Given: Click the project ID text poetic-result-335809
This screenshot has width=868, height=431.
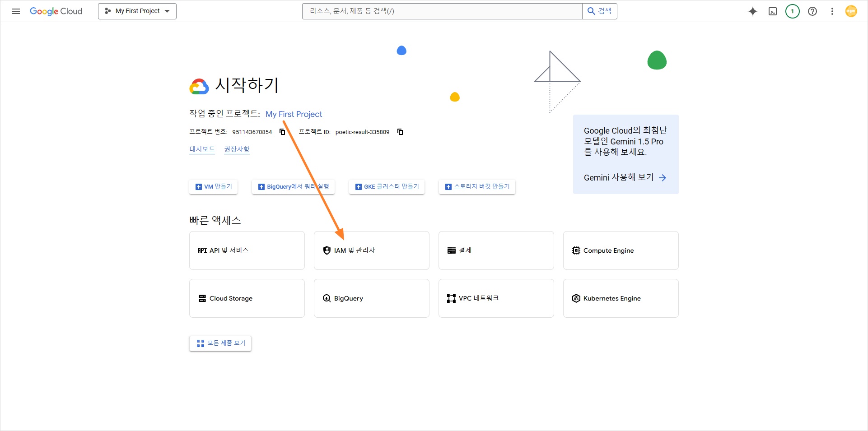Looking at the screenshot, I should pos(362,132).
